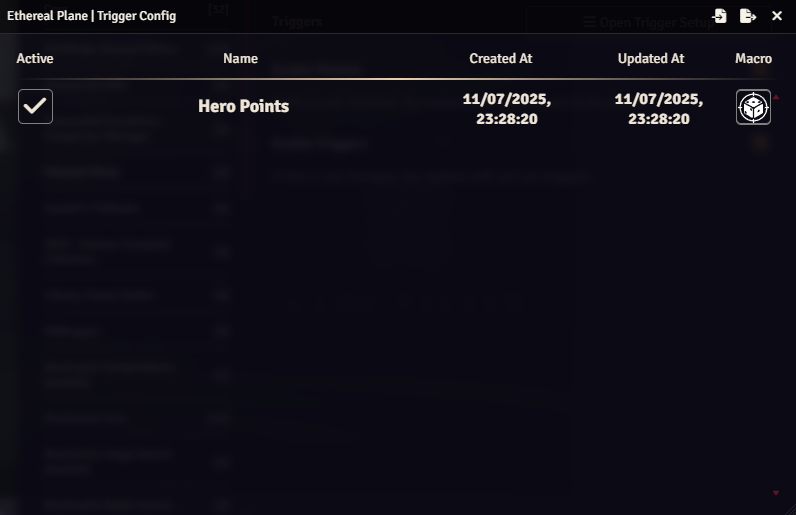Sort by the Created At column header
This screenshot has height=515, width=796.
tap(501, 59)
